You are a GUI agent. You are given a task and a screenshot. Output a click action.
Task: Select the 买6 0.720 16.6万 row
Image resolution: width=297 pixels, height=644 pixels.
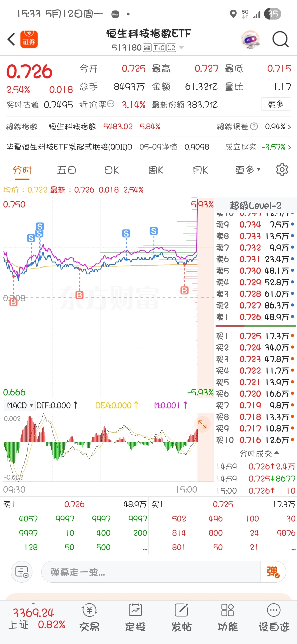(x=255, y=394)
